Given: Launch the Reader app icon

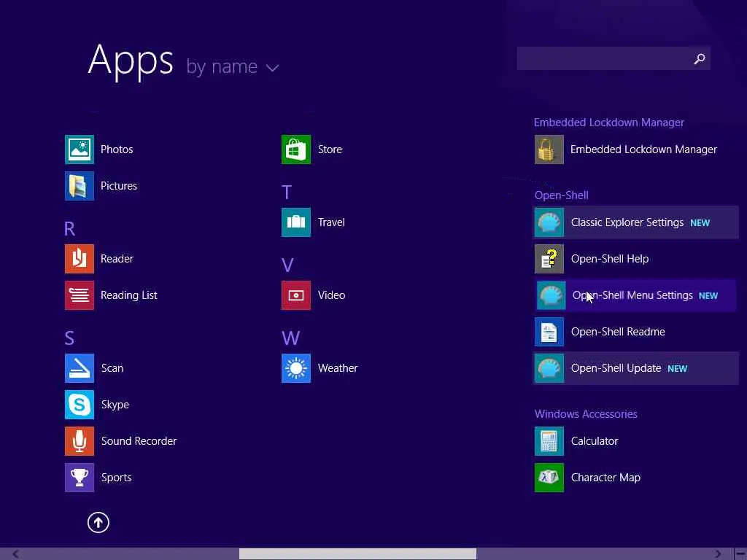Looking at the screenshot, I should 79,259.
